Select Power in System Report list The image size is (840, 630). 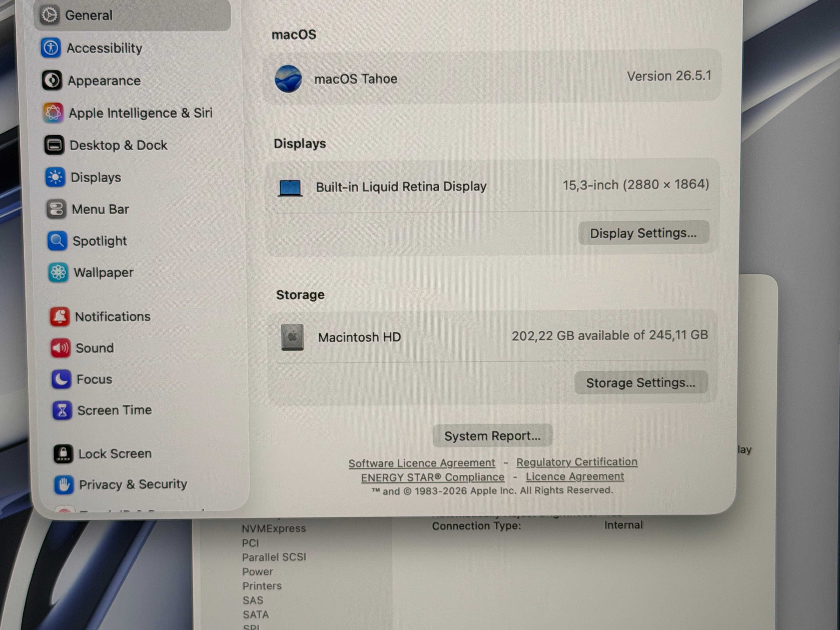click(257, 571)
